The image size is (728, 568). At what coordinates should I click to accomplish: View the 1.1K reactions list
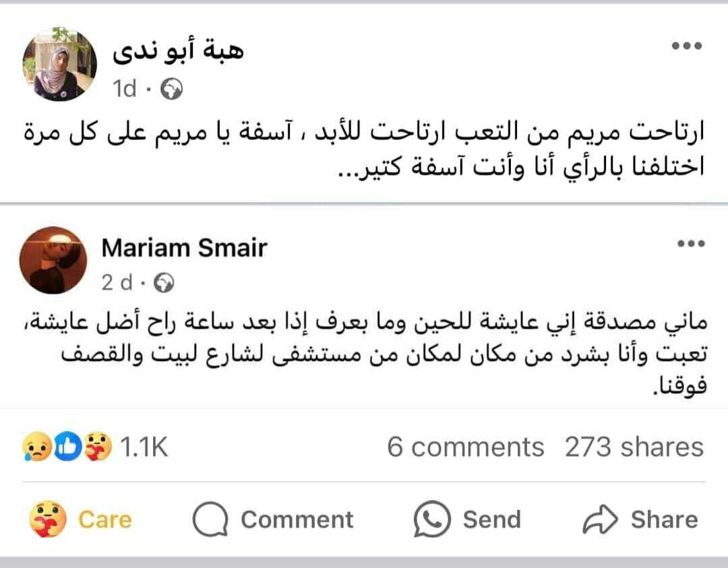(x=143, y=447)
